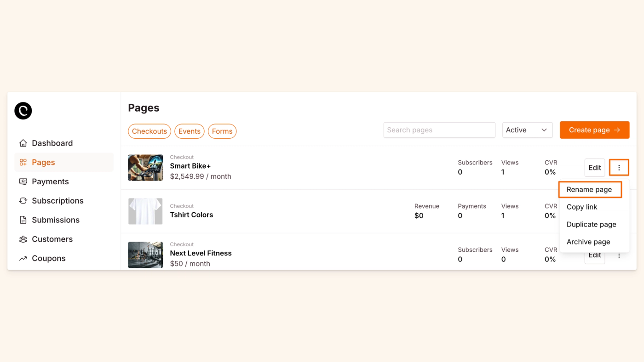Click the Pages heading
The image size is (644, 362).
(x=144, y=108)
